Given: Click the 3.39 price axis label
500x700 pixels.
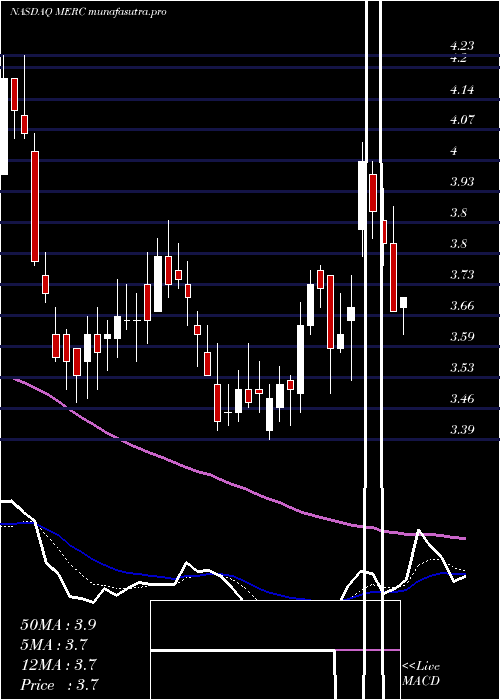Looking at the screenshot, I should click(x=462, y=429).
